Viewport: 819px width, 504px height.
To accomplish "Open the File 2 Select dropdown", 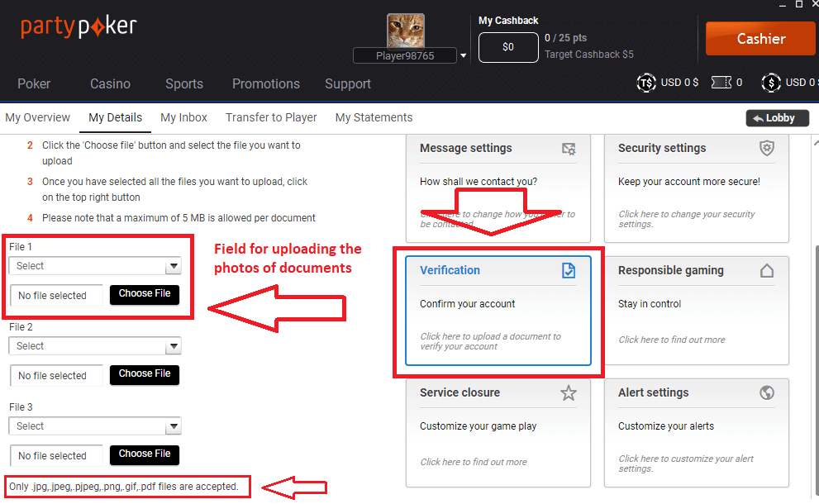I will pos(95,346).
